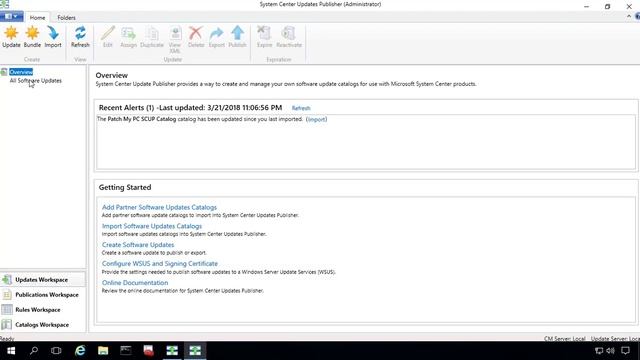Switch to Catalogs Workspace

tap(42, 325)
